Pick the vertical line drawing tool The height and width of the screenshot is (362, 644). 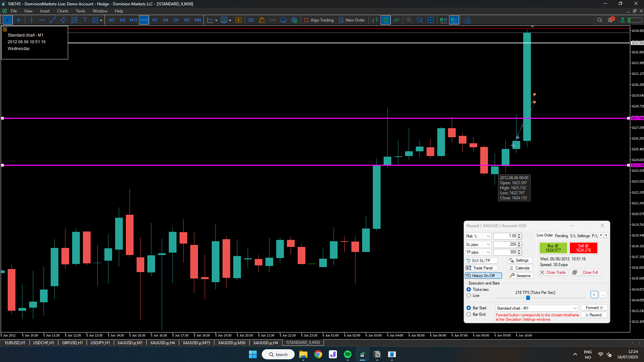tap(31, 20)
